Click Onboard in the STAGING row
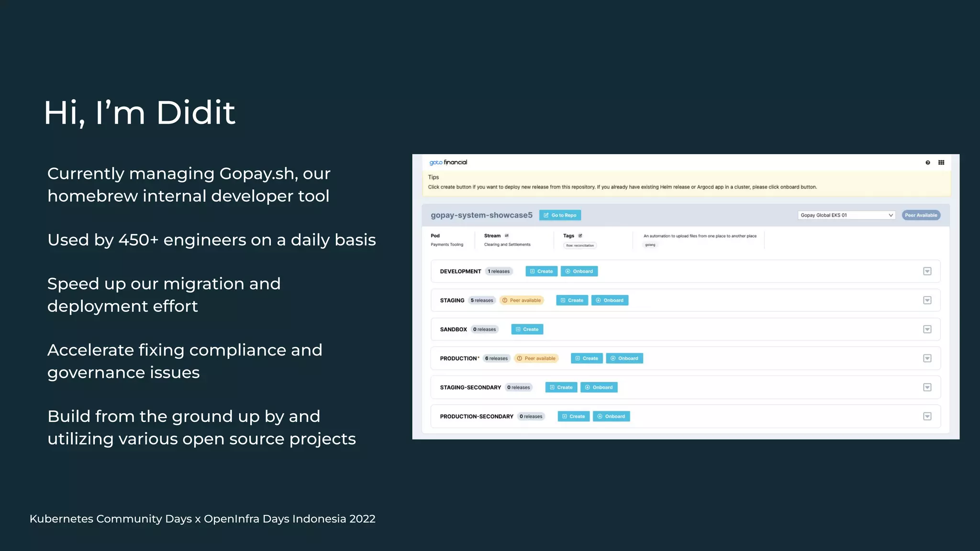The image size is (980, 551). [x=610, y=300]
